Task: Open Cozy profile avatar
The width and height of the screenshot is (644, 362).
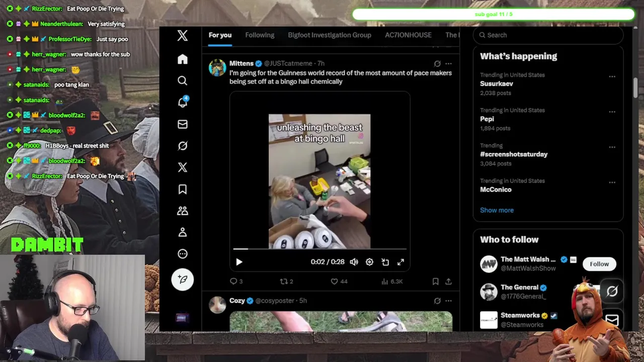Action: point(217,305)
